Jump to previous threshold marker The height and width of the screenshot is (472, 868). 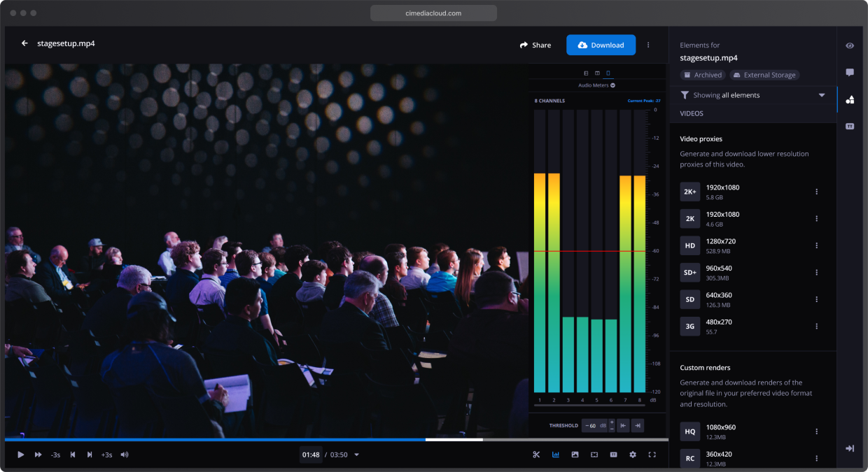pyautogui.click(x=623, y=425)
